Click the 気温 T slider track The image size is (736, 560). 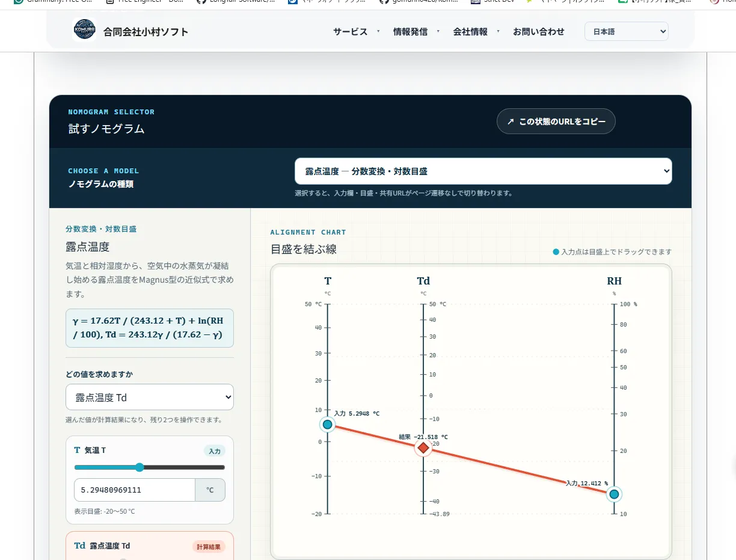pos(150,467)
